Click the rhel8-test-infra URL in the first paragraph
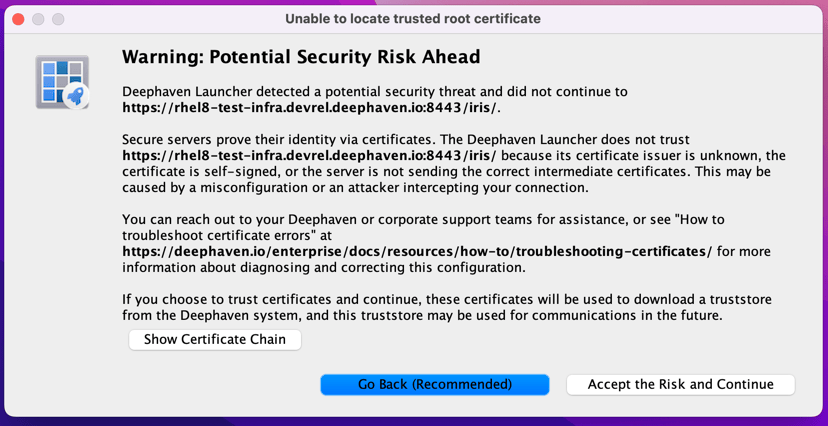The image size is (828, 426). (x=310, y=108)
